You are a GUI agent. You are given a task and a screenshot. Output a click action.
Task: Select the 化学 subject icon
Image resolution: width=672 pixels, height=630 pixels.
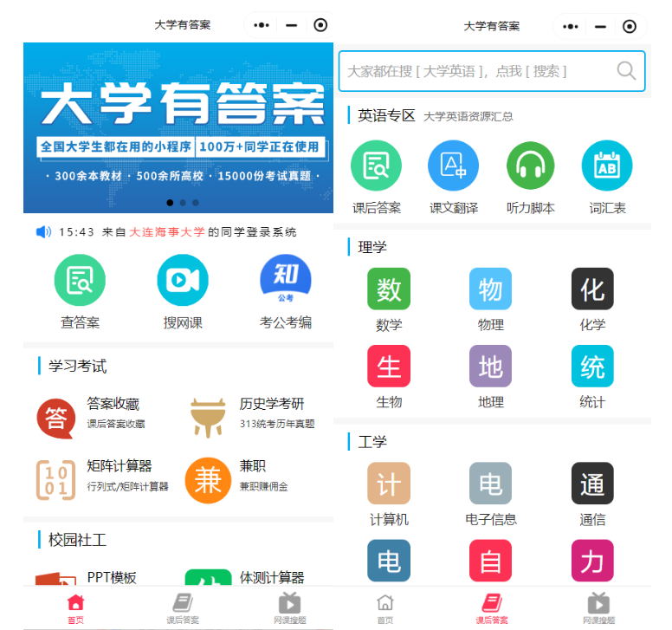coord(592,289)
